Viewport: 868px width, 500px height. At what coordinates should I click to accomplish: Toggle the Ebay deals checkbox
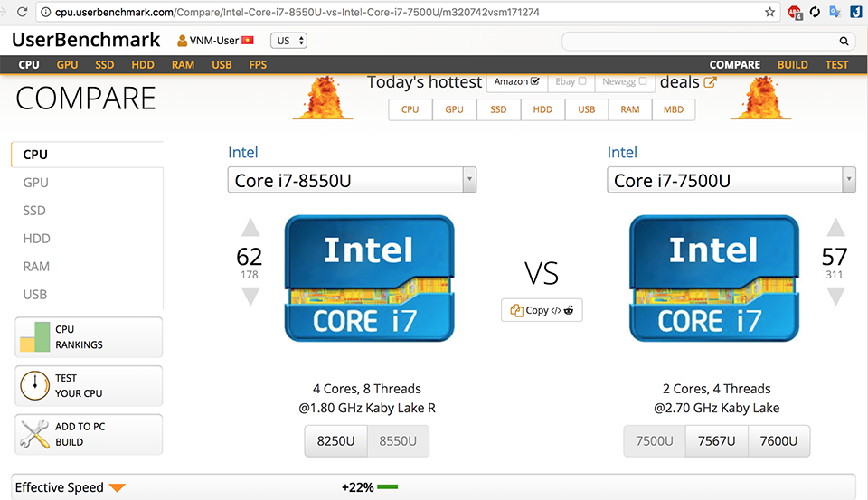pyautogui.click(x=581, y=81)
